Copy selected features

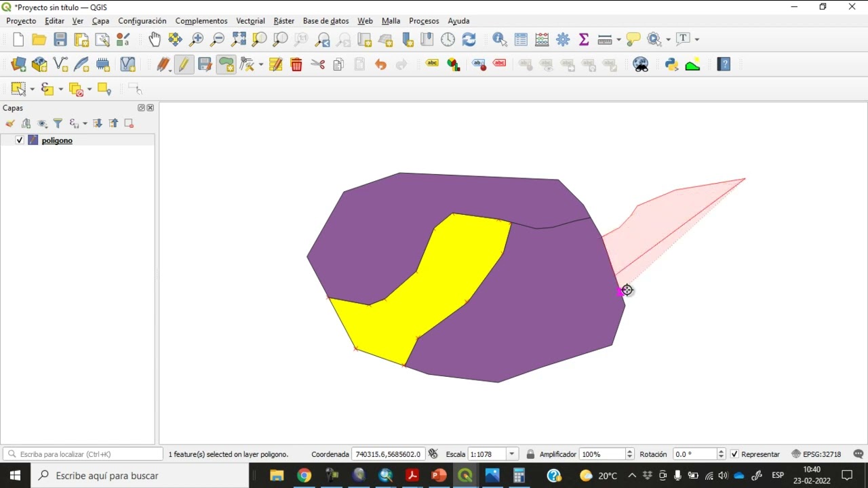338,64
